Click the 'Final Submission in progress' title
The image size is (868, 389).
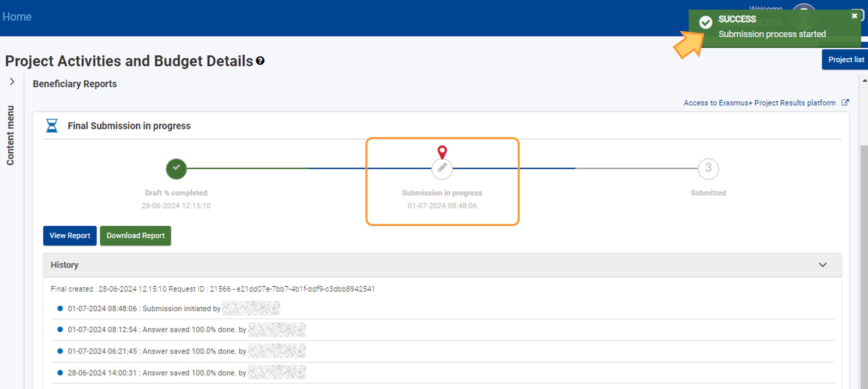pos(129,126)
